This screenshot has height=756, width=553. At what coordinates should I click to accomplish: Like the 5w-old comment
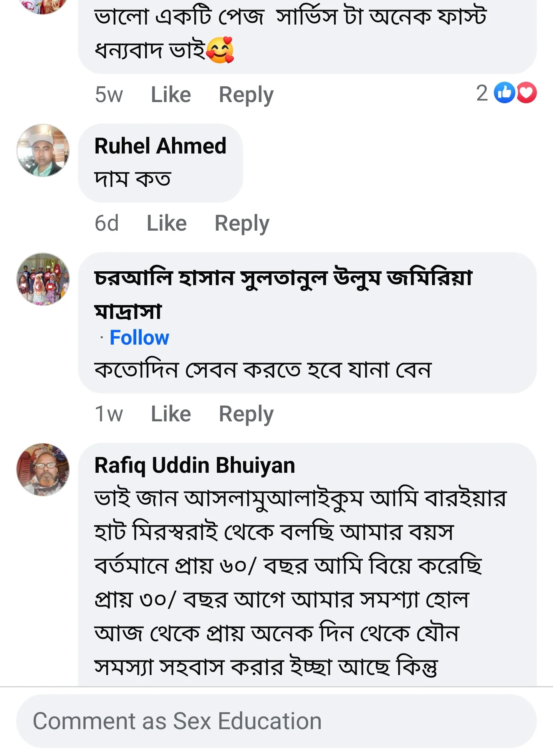click(x=171, y=94)
